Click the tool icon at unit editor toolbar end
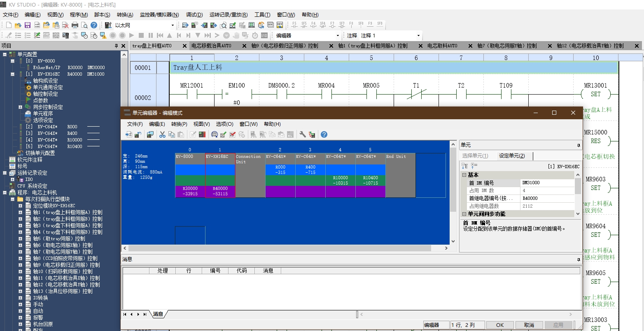The height and width of the screenshot is (331, 644). pyautogui.click(x=312, y=134)
